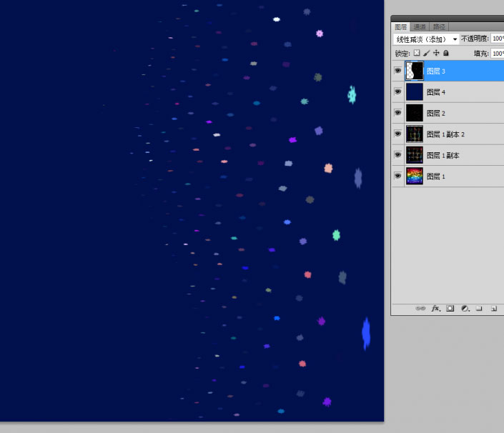Toggle lock transparent pixels icon

tap(417, 53)
